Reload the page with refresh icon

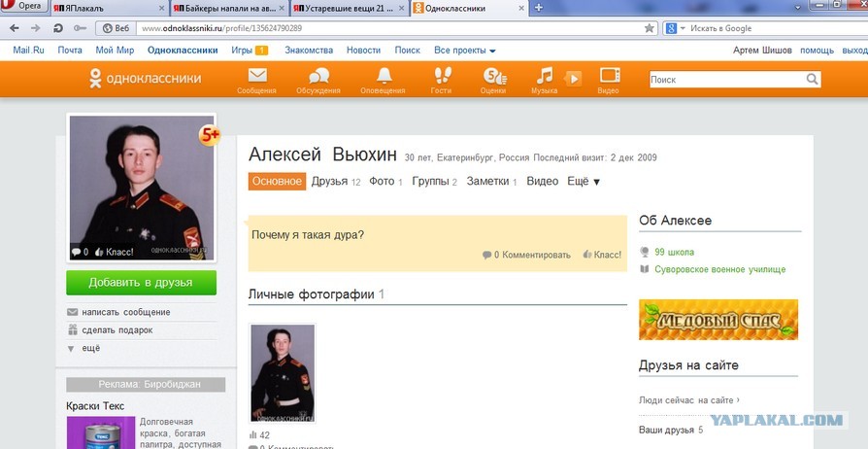pyautogui.click(x=57, y=28)
